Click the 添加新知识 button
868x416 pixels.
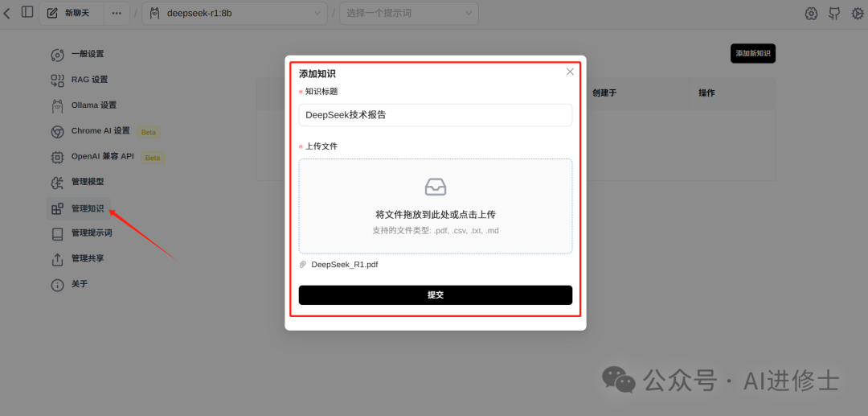tap(753, 54)
